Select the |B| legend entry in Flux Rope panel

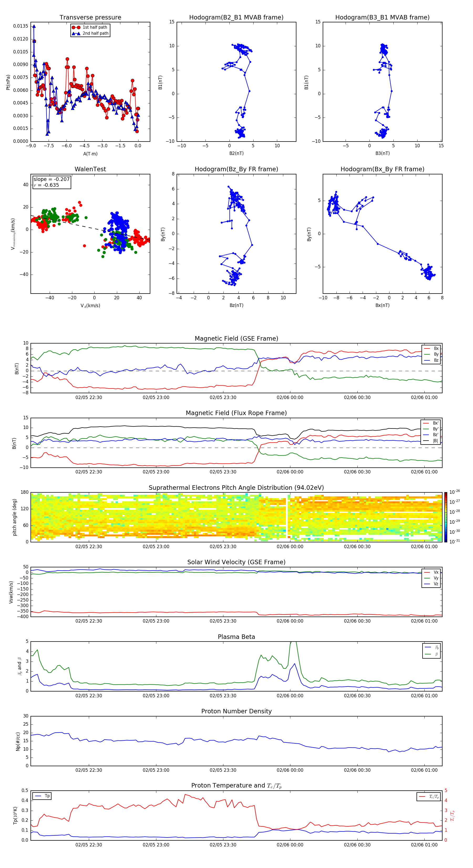[431, 441]
